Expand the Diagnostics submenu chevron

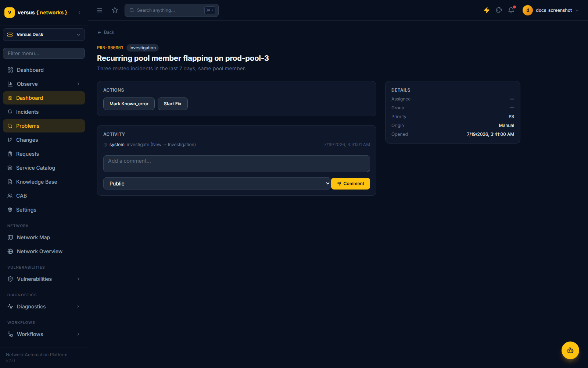click(x=78, y=307)
